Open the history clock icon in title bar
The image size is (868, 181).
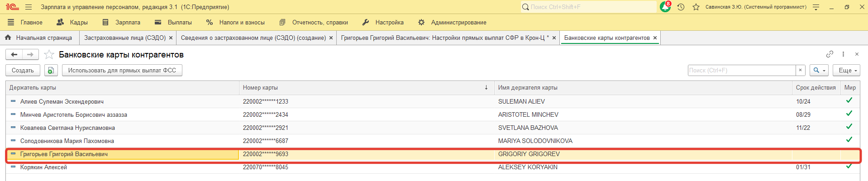(x=681, y=7)
